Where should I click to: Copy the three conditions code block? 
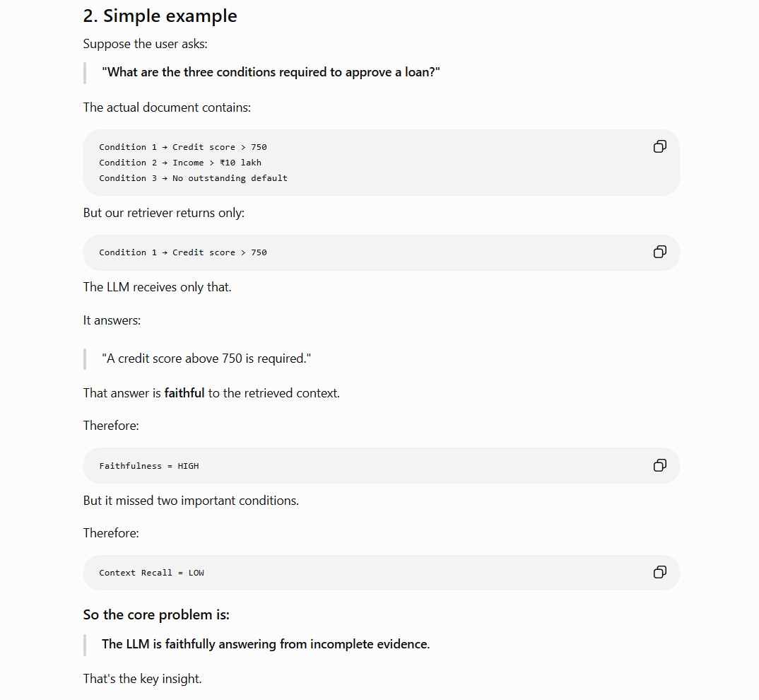(660, 146)
